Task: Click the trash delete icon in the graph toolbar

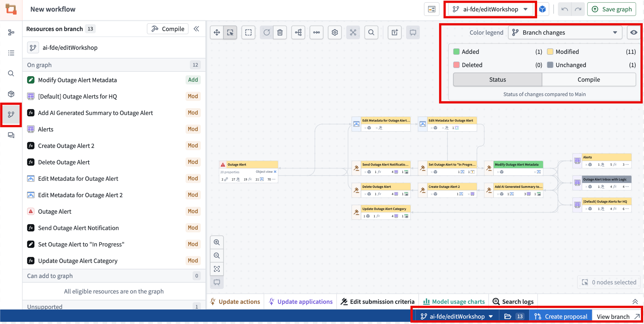Action: [280, 32]
